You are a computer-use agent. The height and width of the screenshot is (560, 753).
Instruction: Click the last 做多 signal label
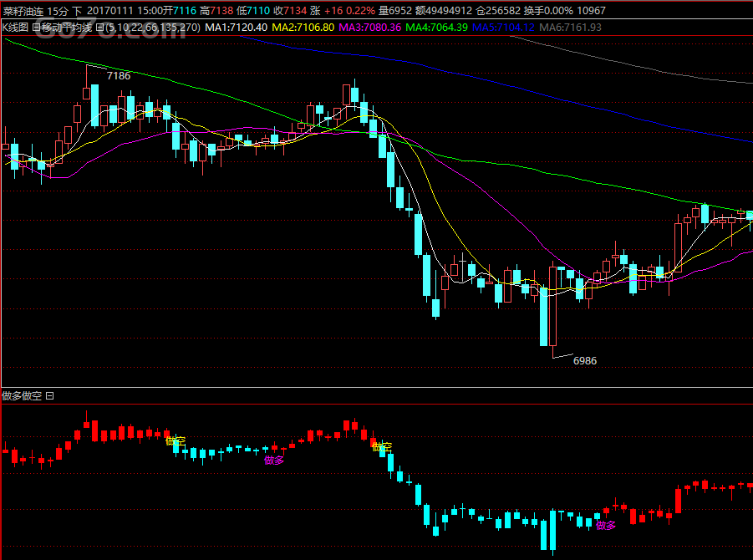pyautogui.click(x=606, y=526)
